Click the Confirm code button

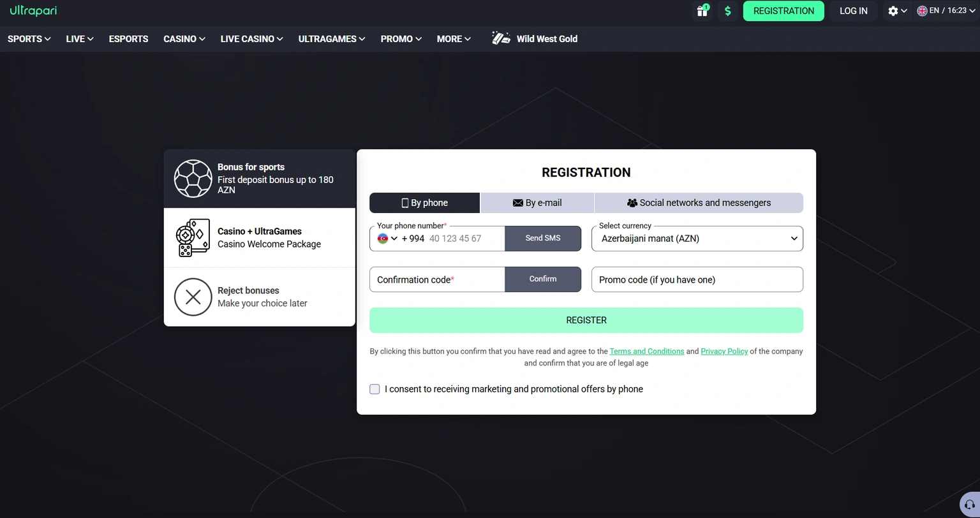pos(543,279)
